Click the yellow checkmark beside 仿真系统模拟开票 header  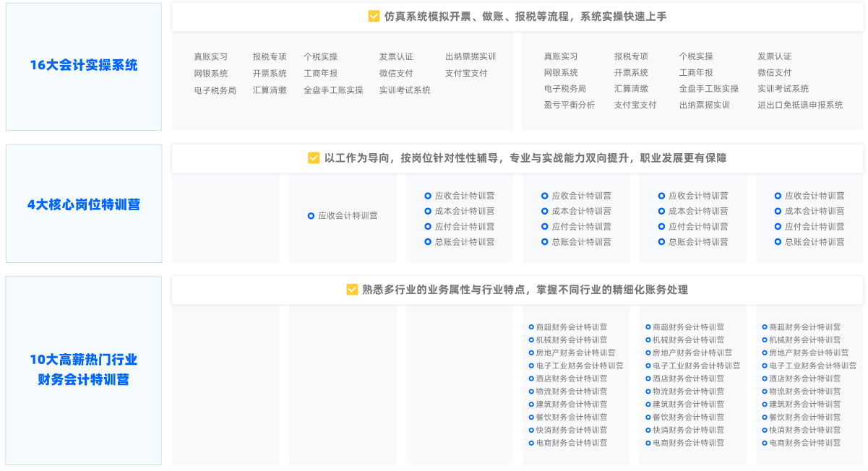point(374,17)
